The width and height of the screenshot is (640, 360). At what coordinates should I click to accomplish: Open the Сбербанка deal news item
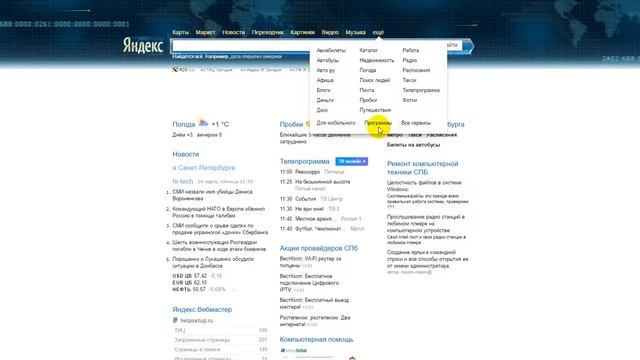[x=220, y=229]
